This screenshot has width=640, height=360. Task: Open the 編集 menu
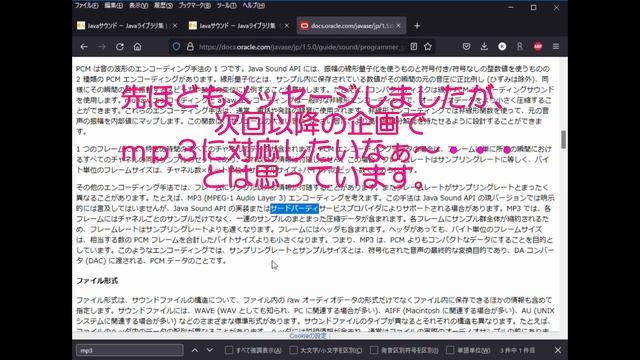tap(113, 5)
